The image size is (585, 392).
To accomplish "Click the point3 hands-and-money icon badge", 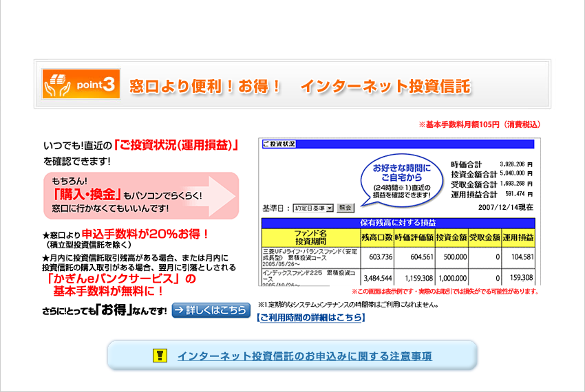I will (x=81, y=84).
